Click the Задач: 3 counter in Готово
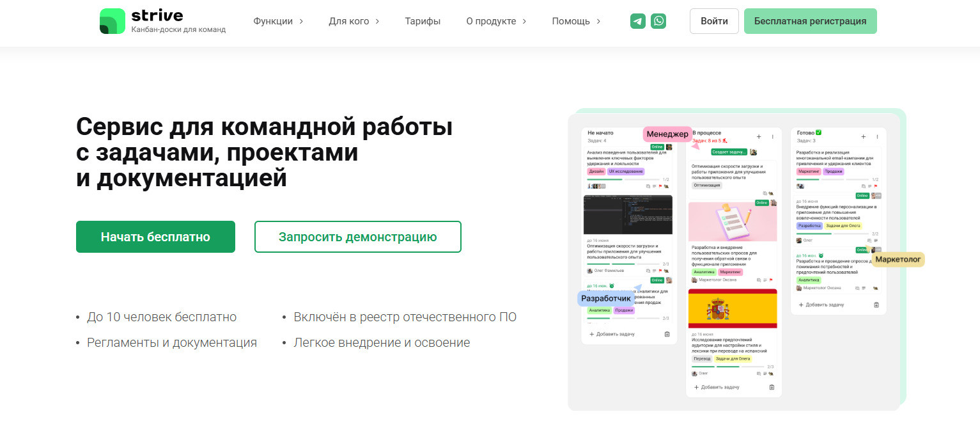The height and width of the screenshot is (430, 980). [805, 141]
